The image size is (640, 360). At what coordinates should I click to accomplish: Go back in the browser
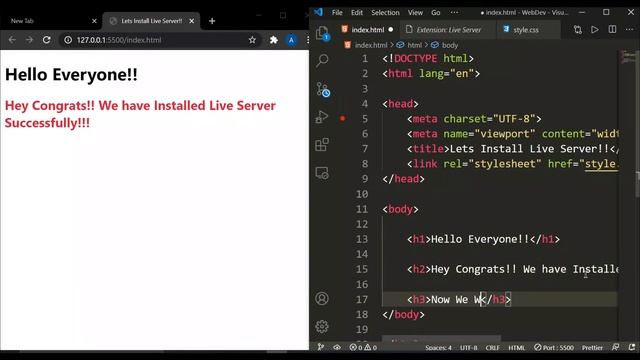tap(12, 40)
